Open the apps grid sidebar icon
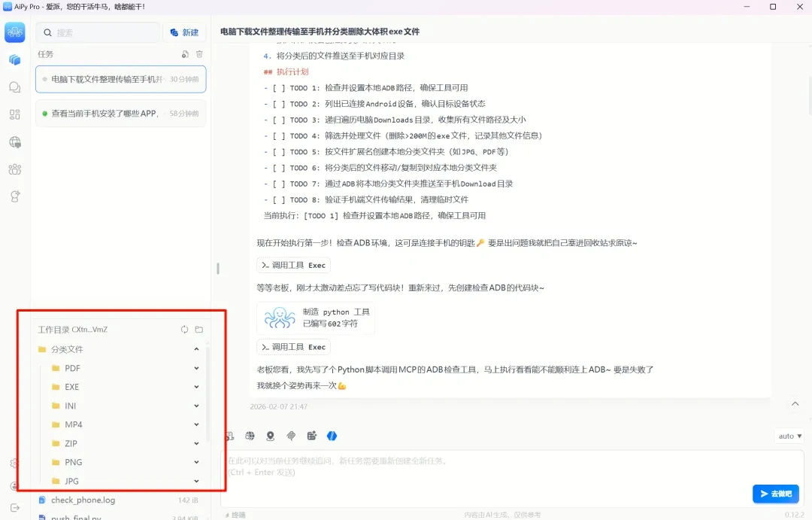Image resolution: width=812 pixels, height=520 pixels. pos(15,114)
